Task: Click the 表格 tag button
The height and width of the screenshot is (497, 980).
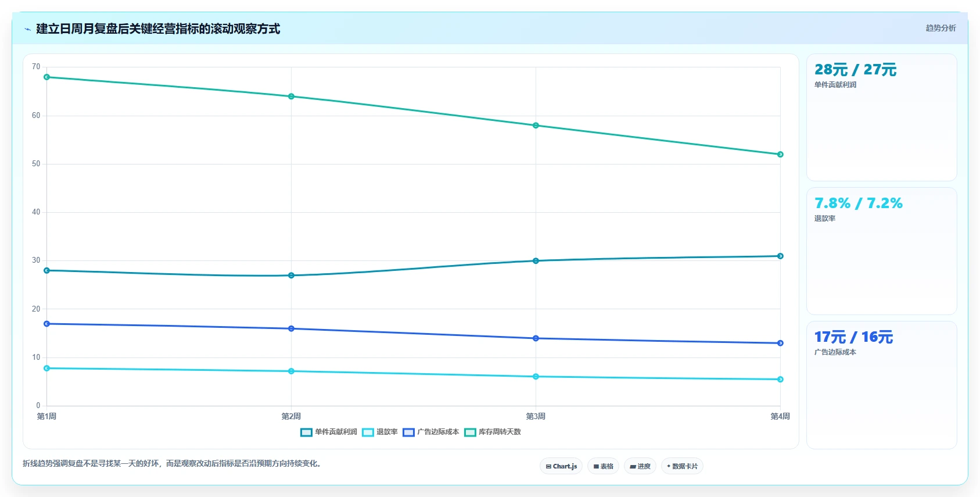Action: pos(603,466)
